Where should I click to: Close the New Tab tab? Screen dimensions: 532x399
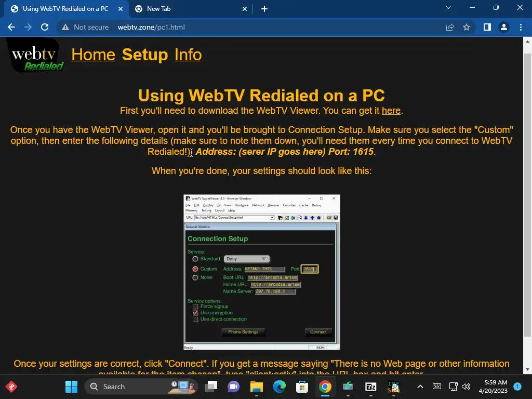click(x=245, y=9)
